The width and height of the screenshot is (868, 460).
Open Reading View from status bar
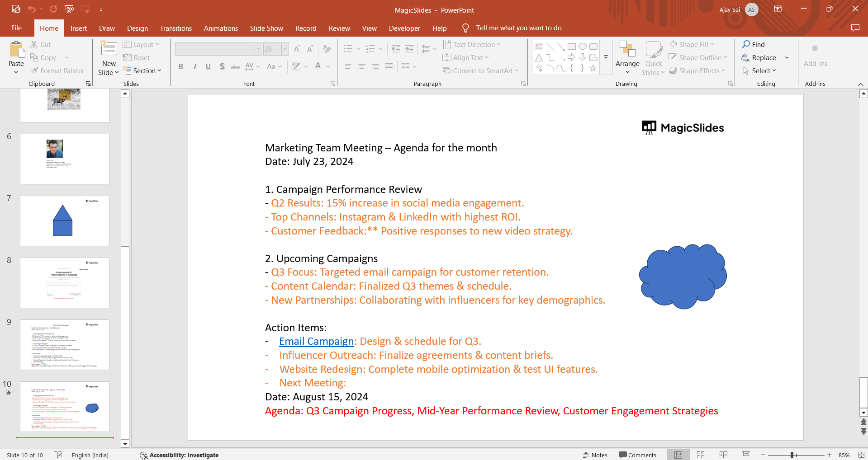pos(723,455)
